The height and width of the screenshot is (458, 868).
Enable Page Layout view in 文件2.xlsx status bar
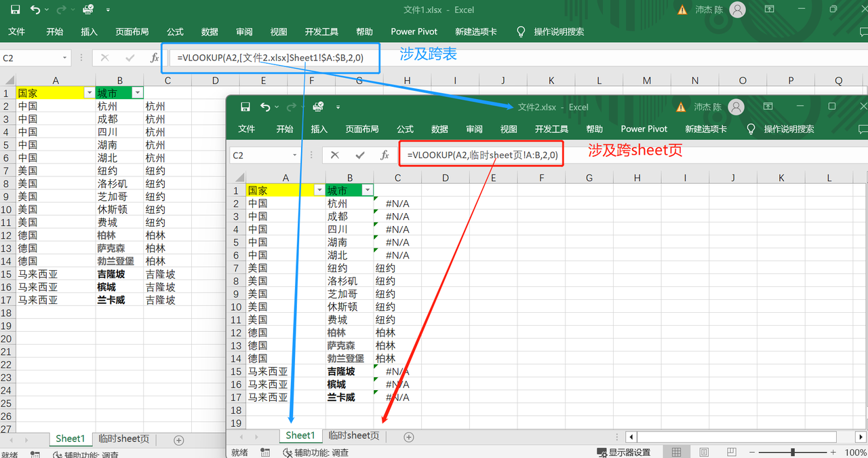[703, 453]
